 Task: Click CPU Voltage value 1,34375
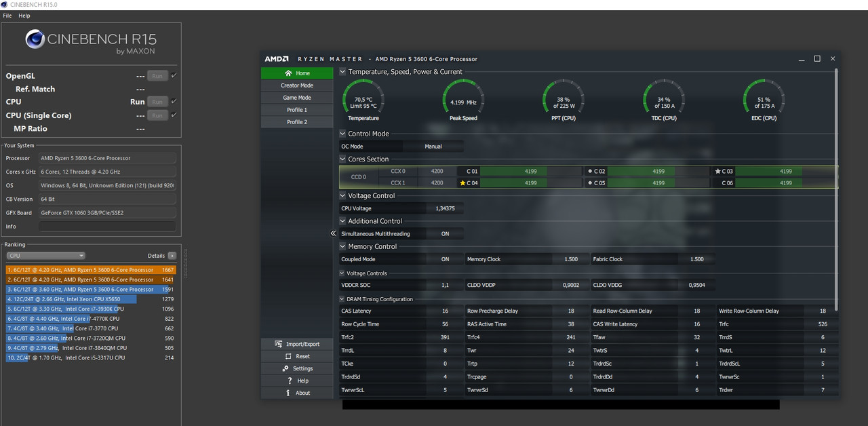click(446, 208)
